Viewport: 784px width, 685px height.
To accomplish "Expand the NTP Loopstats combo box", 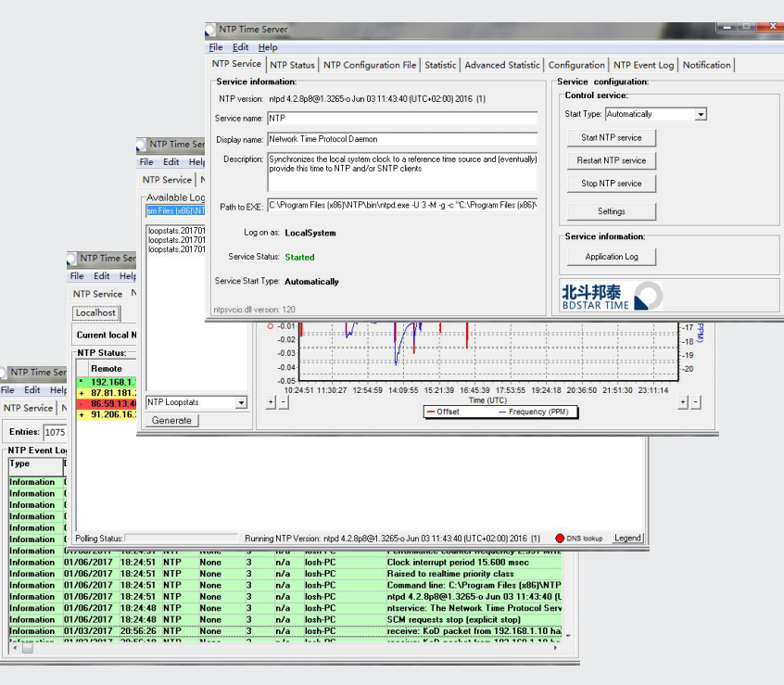I will click(241, 402).
